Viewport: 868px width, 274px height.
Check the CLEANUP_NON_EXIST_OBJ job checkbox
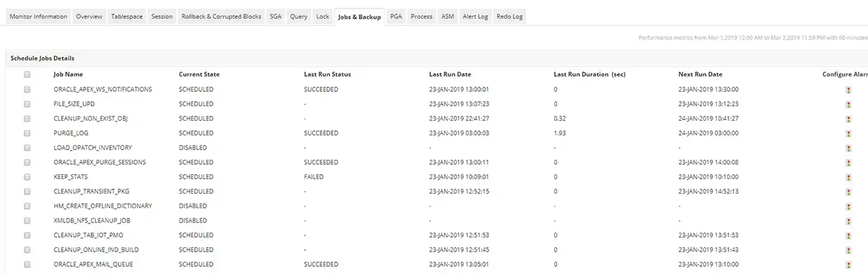[x=27, y=119]
